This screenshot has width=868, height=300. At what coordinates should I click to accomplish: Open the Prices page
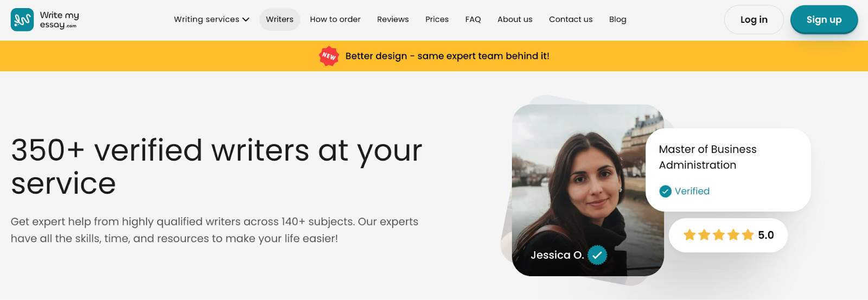coord(437,20)
